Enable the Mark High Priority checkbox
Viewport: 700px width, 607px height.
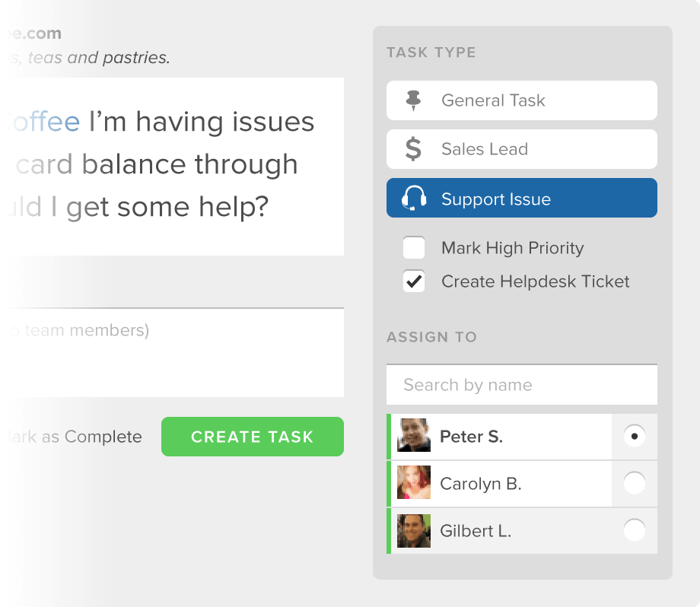point(414,248)
